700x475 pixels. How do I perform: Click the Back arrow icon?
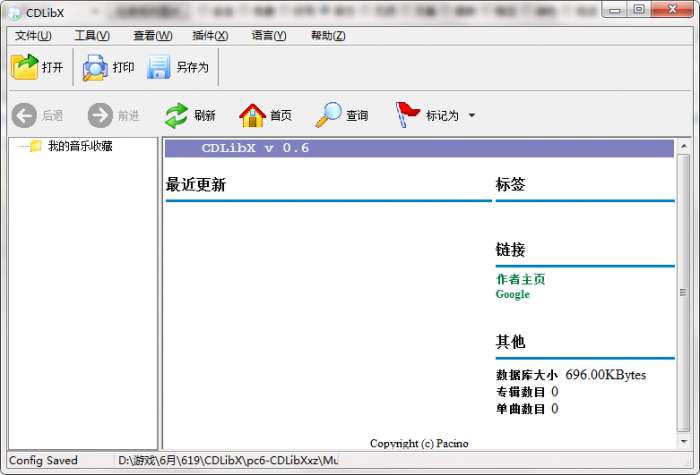tap(24, 116)
